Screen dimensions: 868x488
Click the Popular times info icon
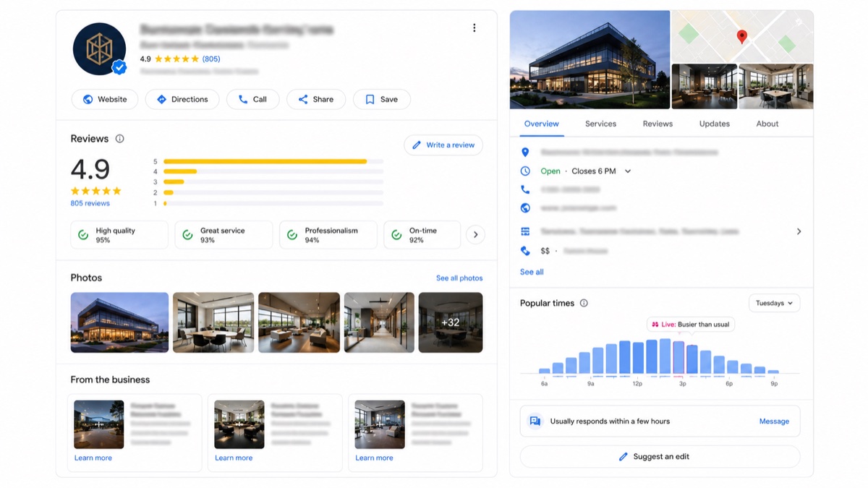[584, 303]
